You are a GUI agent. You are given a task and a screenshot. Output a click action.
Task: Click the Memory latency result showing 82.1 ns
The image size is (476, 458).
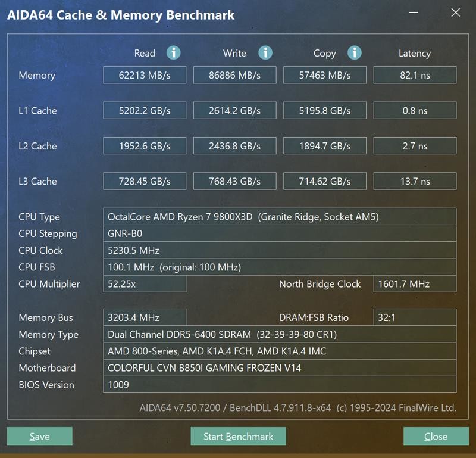coord(415,75)
